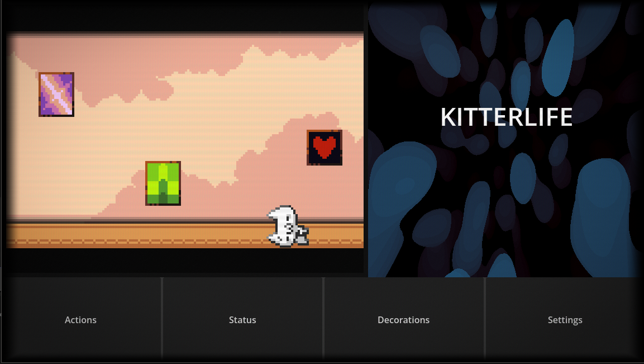
Task: Pet the white cat sprite
Action: click(x=285, y=224)
